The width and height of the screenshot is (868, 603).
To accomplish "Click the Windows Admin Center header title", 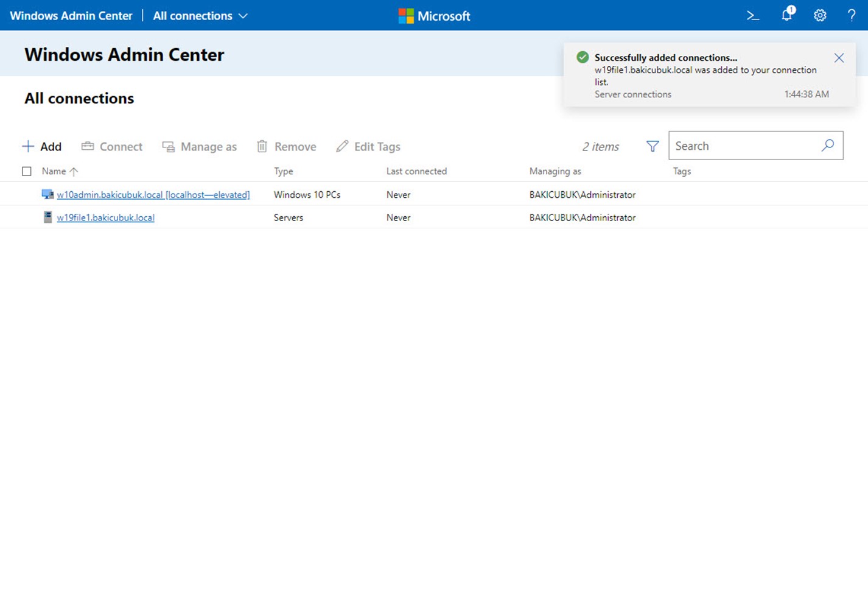I will (x=71, y=16).
